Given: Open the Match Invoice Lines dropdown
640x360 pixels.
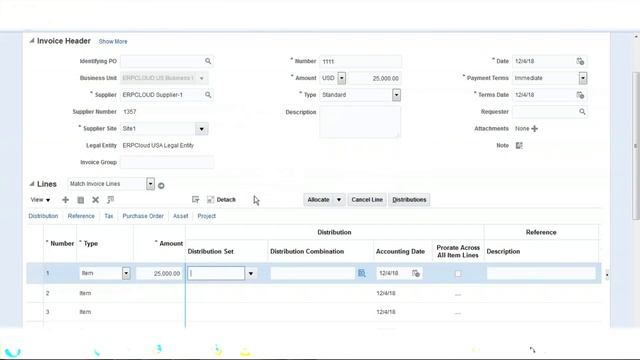Looking at the screenshot, I should click(150, 184).
